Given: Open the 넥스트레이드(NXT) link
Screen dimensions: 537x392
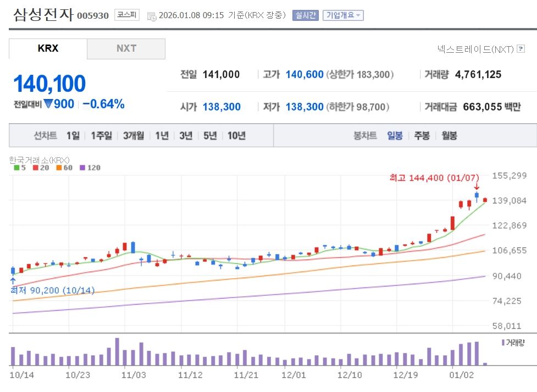Looking at the screenshot, I should pos(475,49).
